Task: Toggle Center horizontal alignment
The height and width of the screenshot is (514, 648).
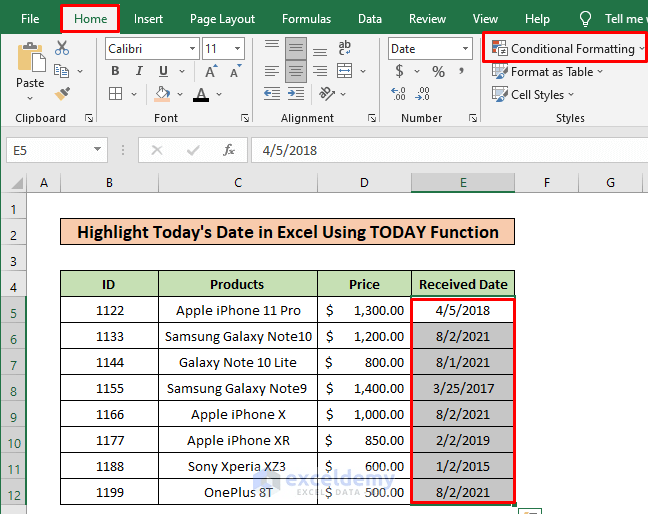Action: click(295, 71)
